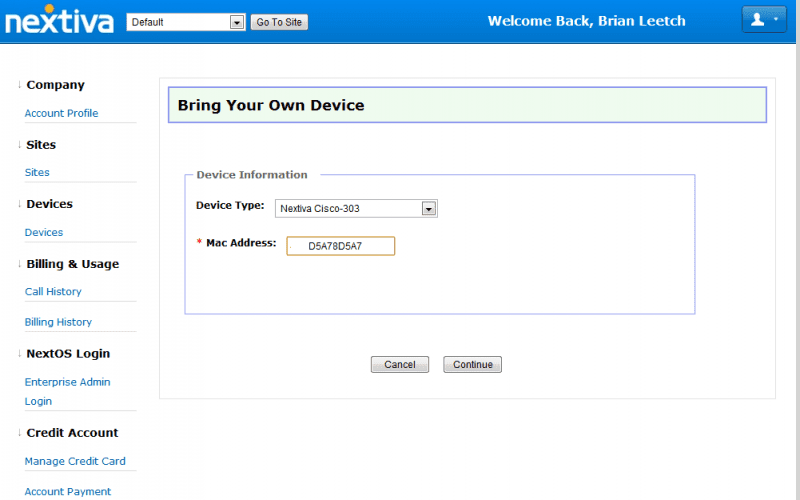
Task: Open Manage Credit Card link
Action: point(75,461)
